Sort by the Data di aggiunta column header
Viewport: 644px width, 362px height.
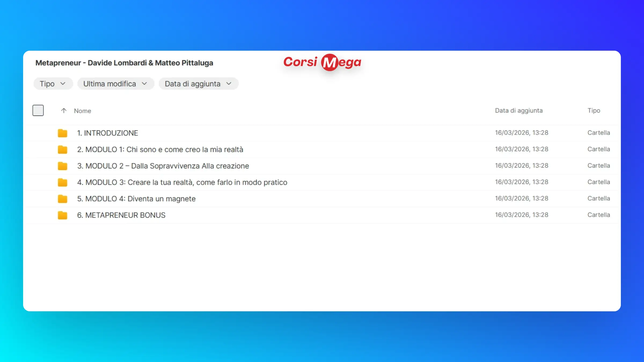tap(518, 110)
